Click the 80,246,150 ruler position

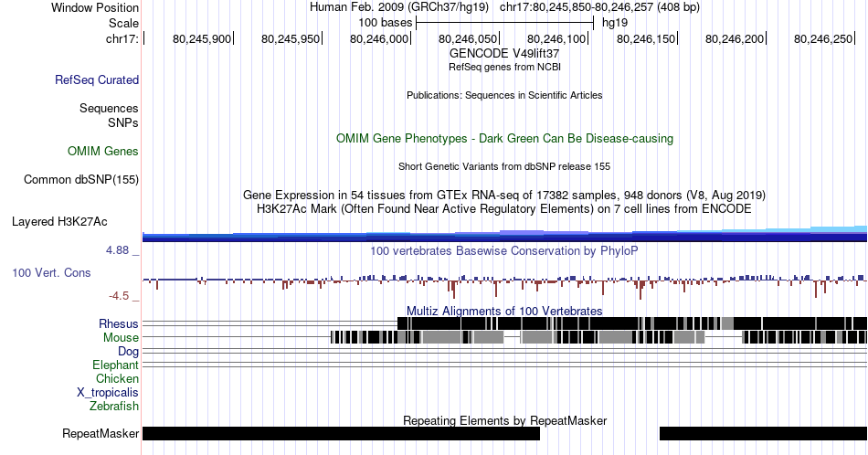click(x=645, y=38)
